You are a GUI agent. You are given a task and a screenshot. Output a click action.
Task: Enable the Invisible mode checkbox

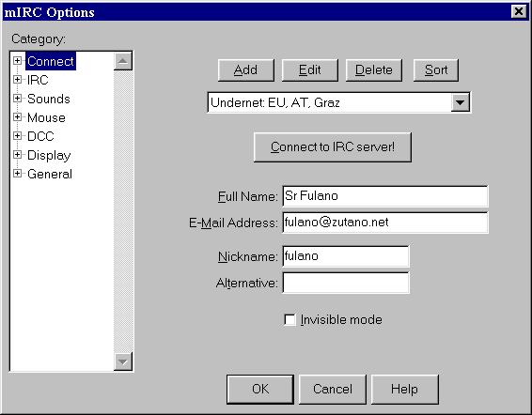[289, 320]
